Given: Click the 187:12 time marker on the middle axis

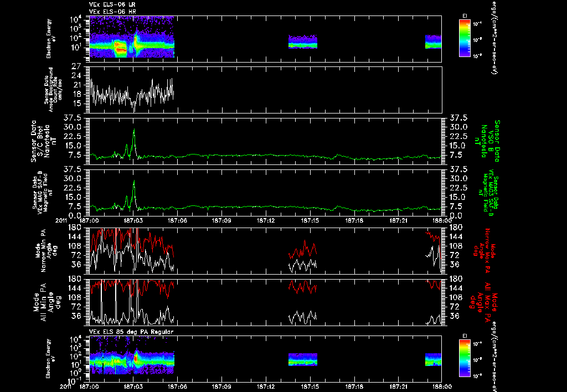Looking at the screenshot, I should point(266,220).
